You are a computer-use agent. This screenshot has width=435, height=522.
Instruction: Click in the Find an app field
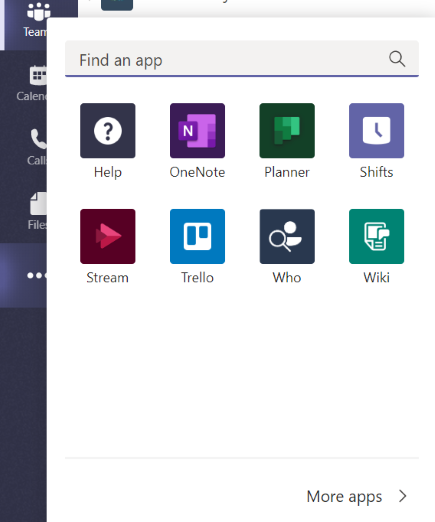[242, 59]
